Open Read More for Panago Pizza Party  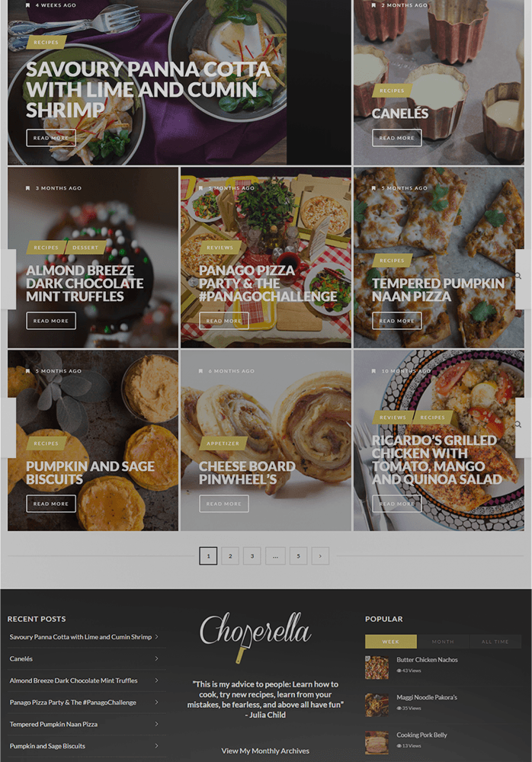click(223, 321)
